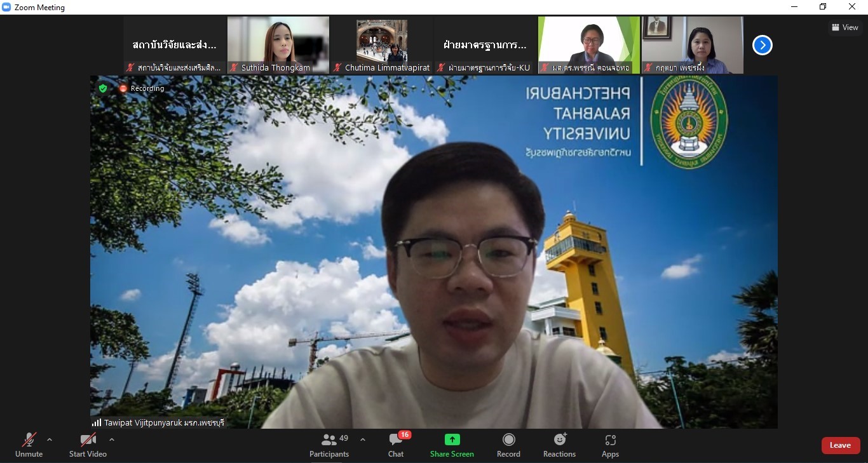This screenshot has height=463, width=868.
Task: Select Suthida Thongkam's video thumbnail
Action: pyautogui.click(x=278, y=44)
